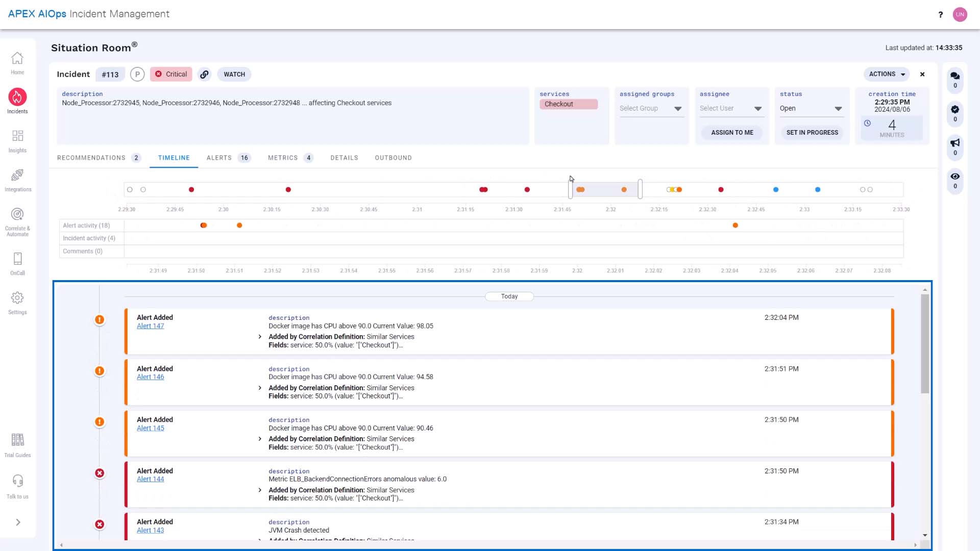
Task: Switch to the ALERTS tab
Action: click(228, 158)
